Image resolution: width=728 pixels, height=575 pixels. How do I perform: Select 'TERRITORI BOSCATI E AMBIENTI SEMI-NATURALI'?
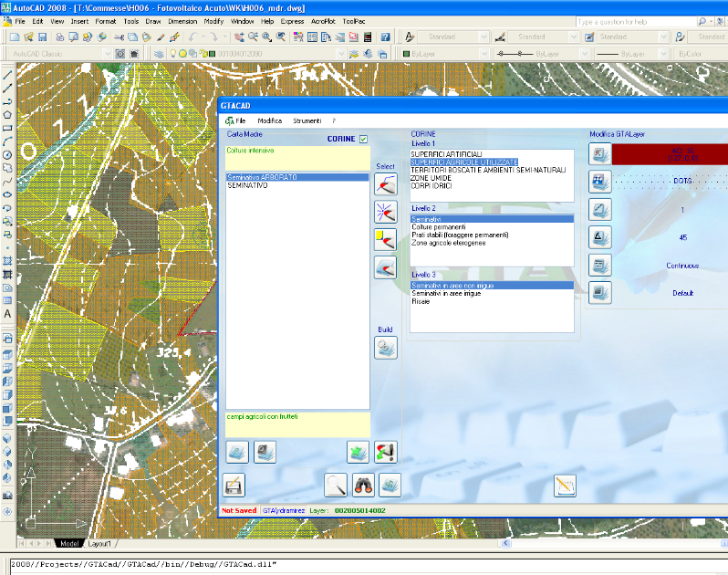488,170
